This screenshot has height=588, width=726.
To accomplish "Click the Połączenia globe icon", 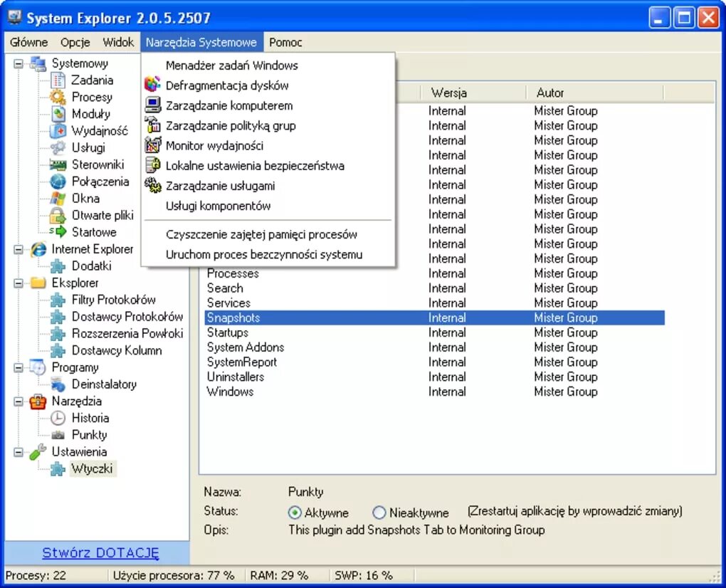I will (58, 182).
